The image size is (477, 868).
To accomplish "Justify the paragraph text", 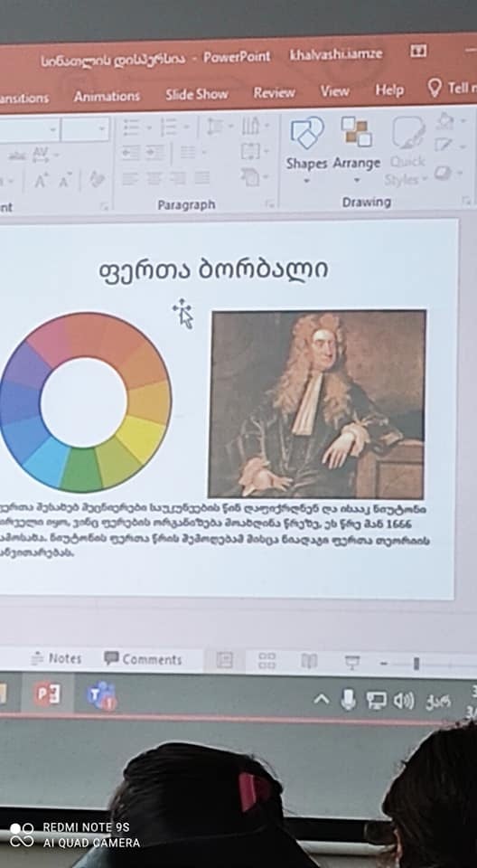I will pyautogui.click(x=201, y=178).
